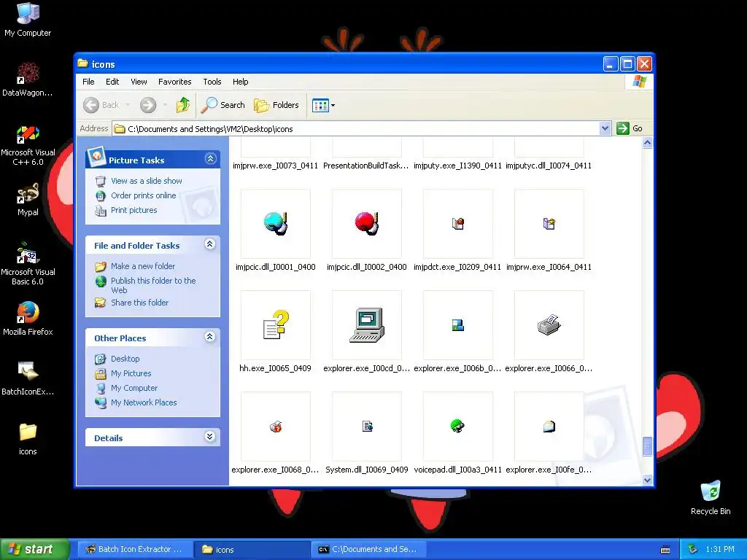The width and height of the screenshot is (747, 560).
Task: Go to My Computer in Other Places
Action: 134,389
